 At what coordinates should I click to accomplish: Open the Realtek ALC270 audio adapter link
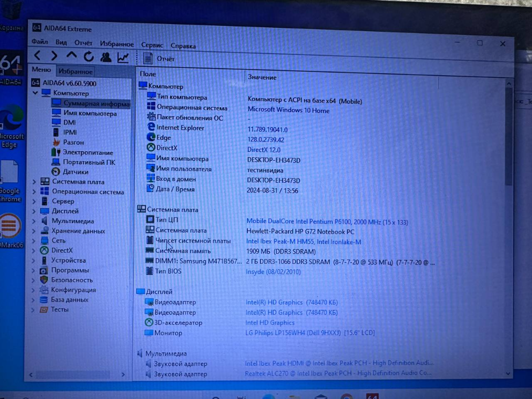coord(338,373)
